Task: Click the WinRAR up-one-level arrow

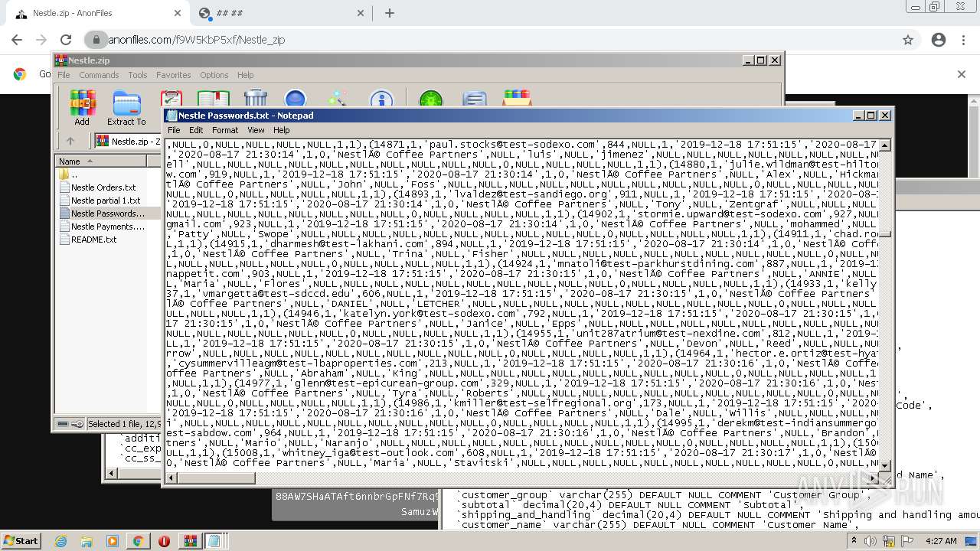Action: (x=70, y=141)
